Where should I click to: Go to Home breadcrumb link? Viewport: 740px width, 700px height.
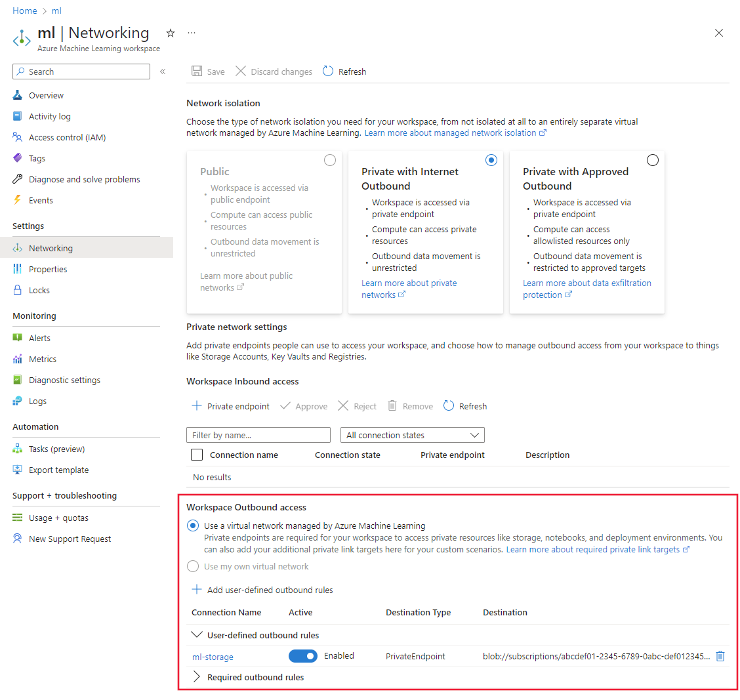click(x=24, y=11)
